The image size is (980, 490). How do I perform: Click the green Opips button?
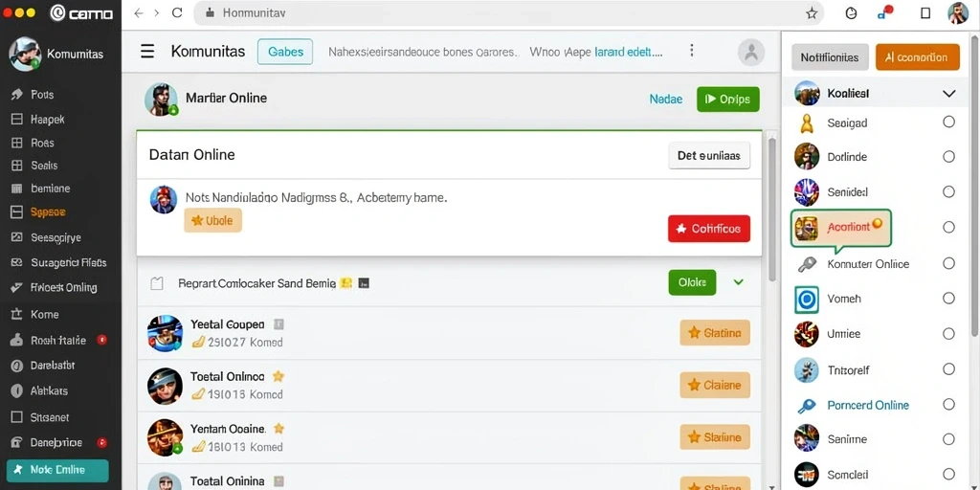click(728, 100)
